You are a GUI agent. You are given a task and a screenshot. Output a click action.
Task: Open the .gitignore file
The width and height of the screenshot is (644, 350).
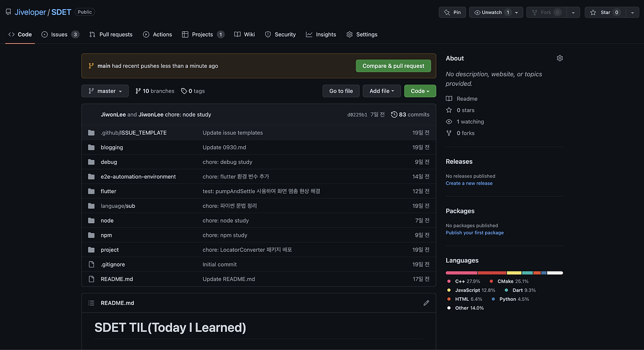(x=113, y=264)
